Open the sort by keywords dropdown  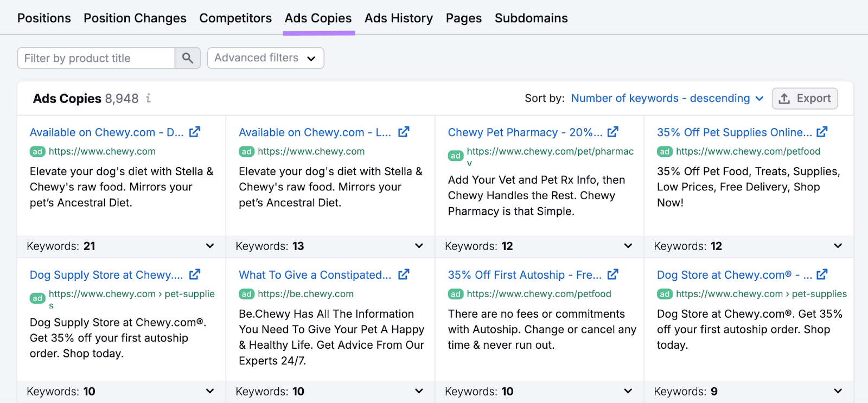click(667, 98)
